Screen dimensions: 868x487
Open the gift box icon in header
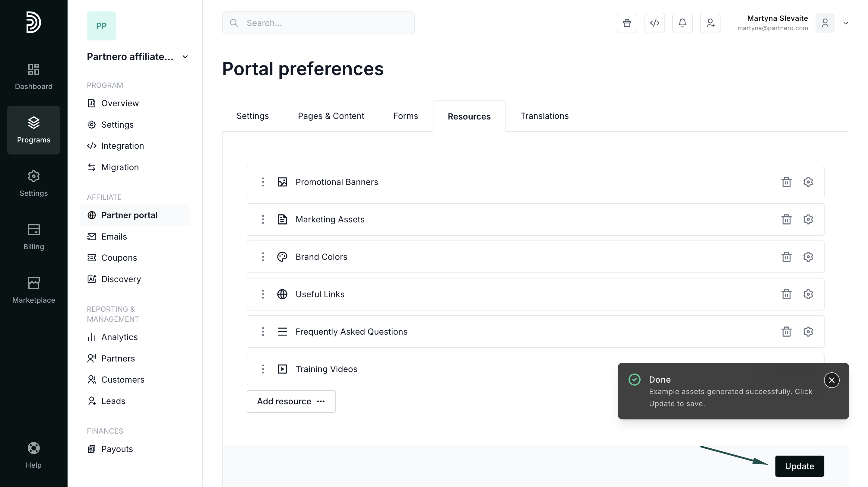(x=627, y=23)
